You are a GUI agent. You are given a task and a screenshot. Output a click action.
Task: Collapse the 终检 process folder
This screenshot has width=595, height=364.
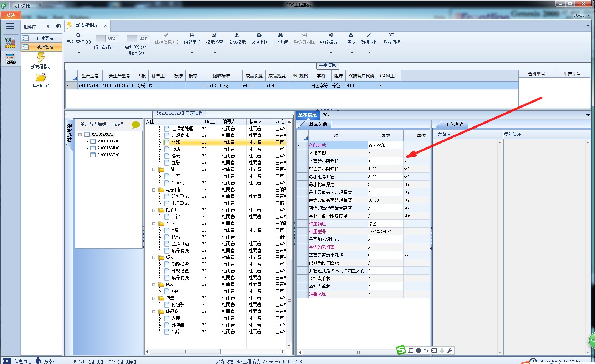pyautogui.click(x=154, y=258)
